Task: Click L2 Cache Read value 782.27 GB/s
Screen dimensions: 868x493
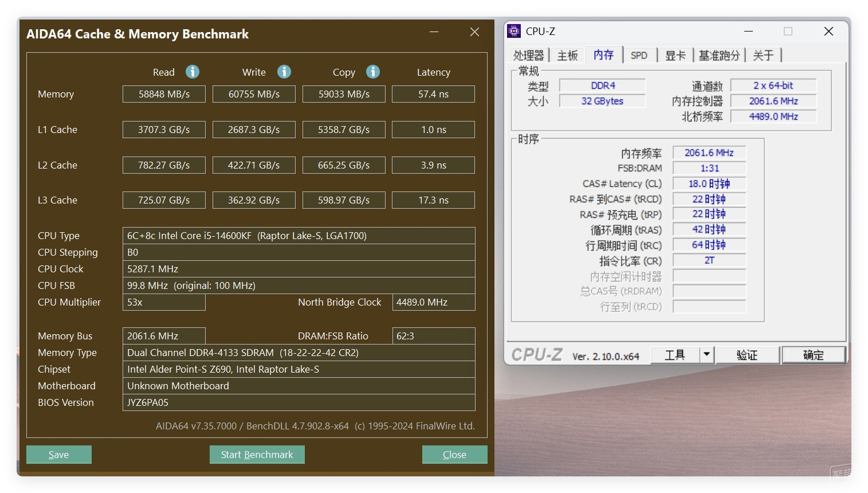Action: coord(164,165)
